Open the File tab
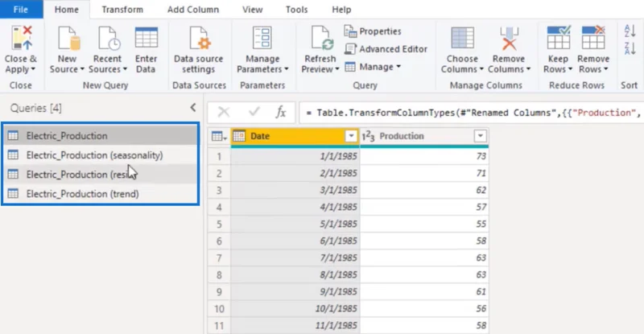This screenshot has width=644, height=334. (x=21, y=10)
